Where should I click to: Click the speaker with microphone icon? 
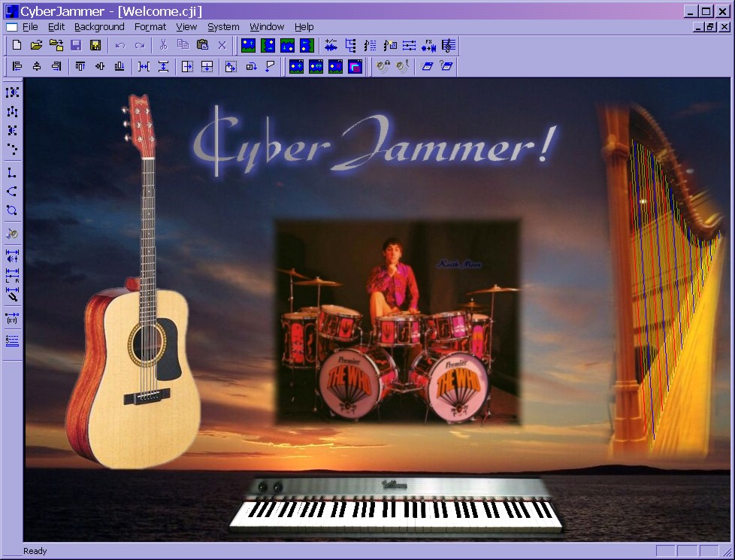point(403,67)
